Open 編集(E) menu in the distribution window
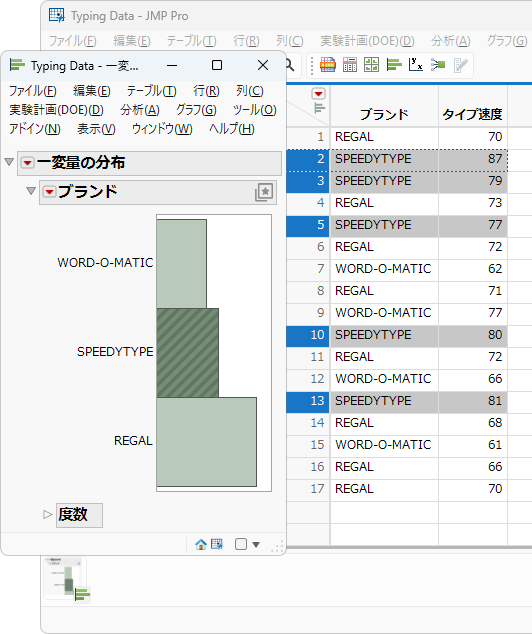This screenshot has width=532, height=634. point(92,91)
